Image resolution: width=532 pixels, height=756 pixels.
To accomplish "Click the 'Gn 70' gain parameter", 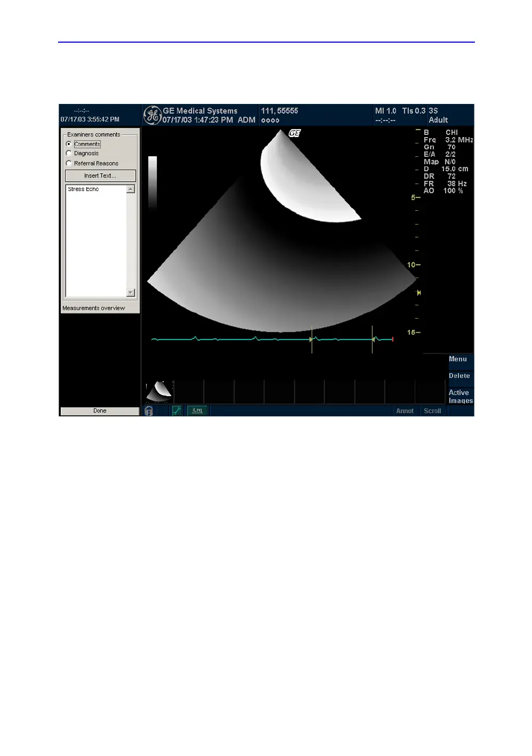I will (440, 147).
